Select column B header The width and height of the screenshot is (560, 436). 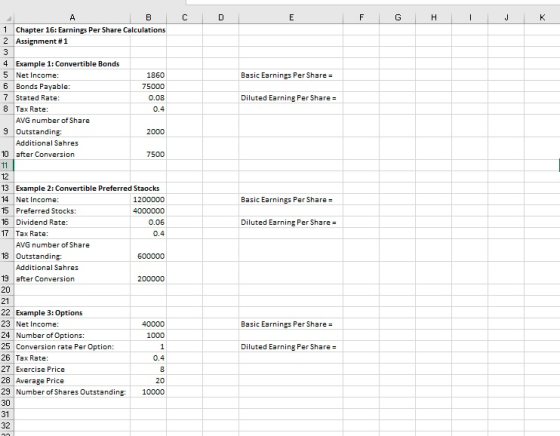(149, 17)
